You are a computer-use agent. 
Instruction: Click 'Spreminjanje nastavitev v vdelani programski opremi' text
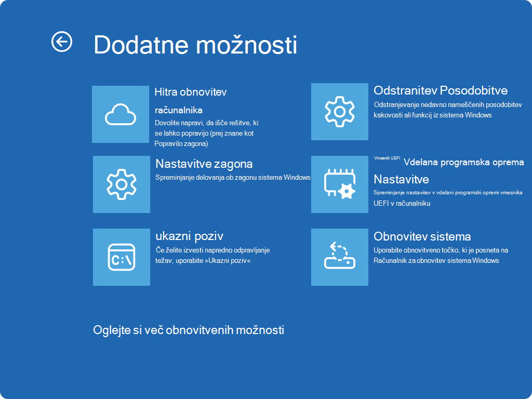[x=448, y=198]
